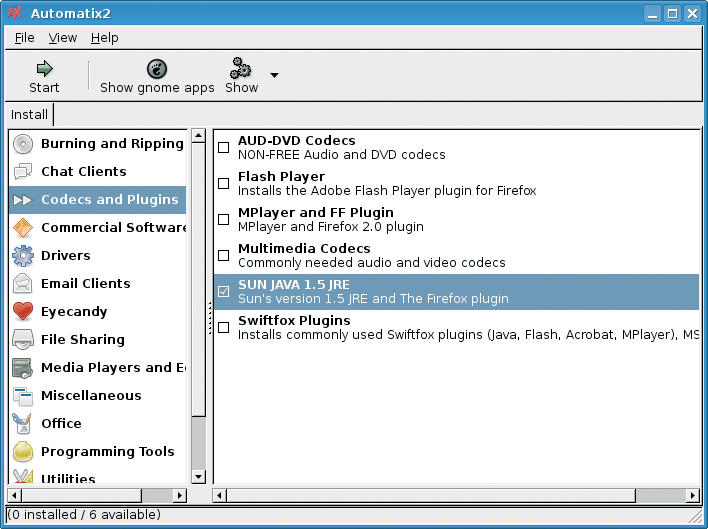Select the Eyecandy category label

(x=74, y=312)
